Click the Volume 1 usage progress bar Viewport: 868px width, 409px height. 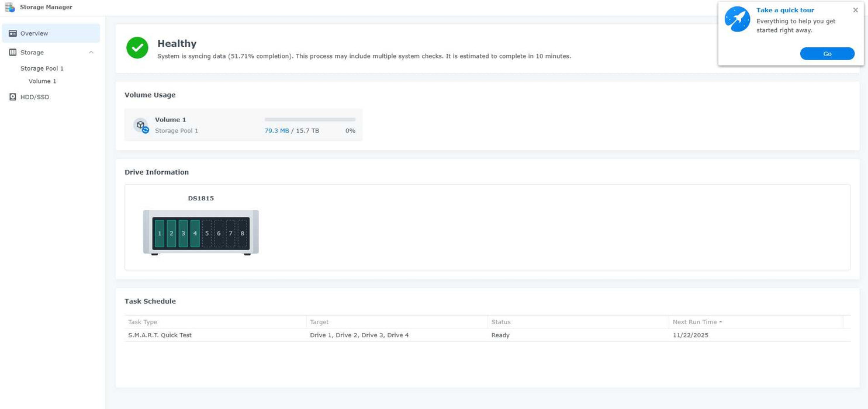[310, 120]
